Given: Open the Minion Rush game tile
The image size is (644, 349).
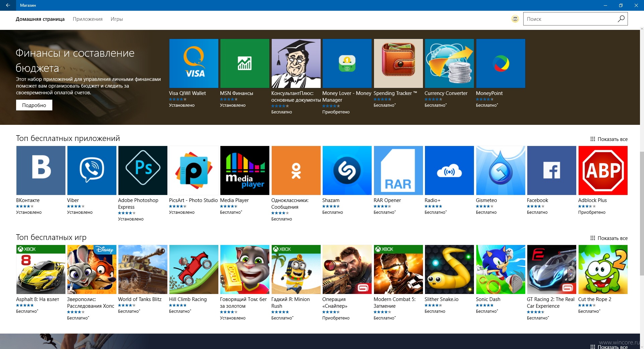Looking at the screenshot, I should tap(296, 269).
